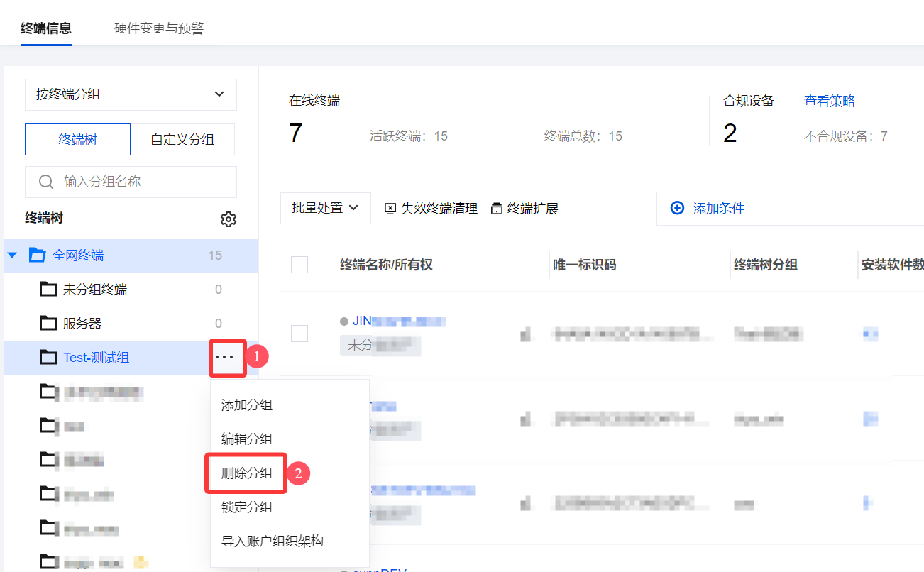Open terminal tree settings gear
The image size is (924, 572).
(228, 219)
